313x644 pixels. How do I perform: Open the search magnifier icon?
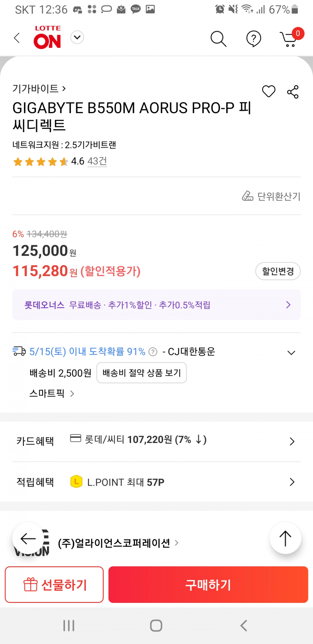tap(218, 39)
